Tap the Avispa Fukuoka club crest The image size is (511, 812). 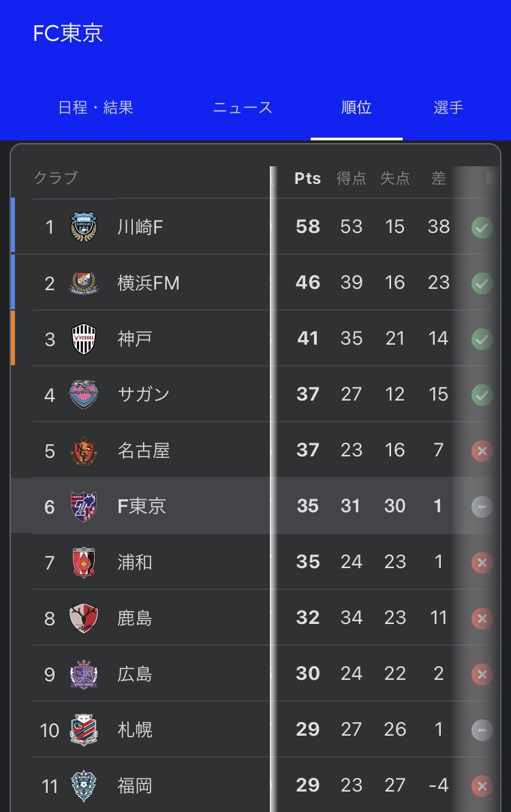click(84, 785)
